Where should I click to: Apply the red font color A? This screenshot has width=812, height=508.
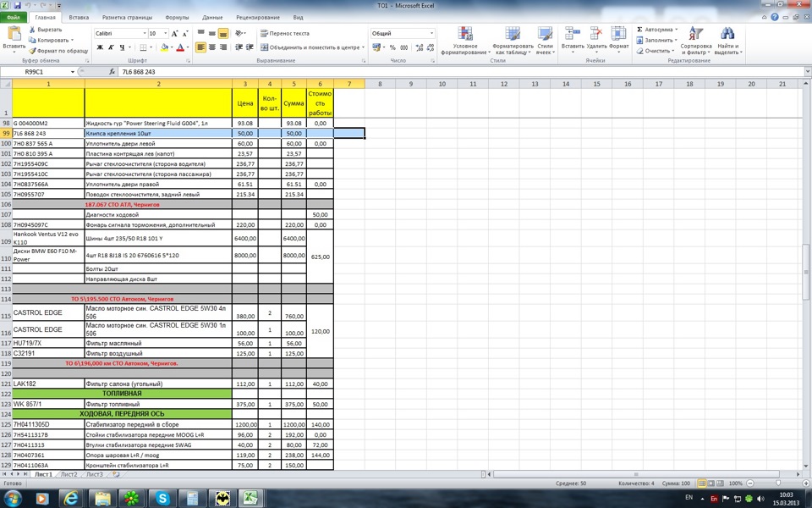[x=179, y=47]
